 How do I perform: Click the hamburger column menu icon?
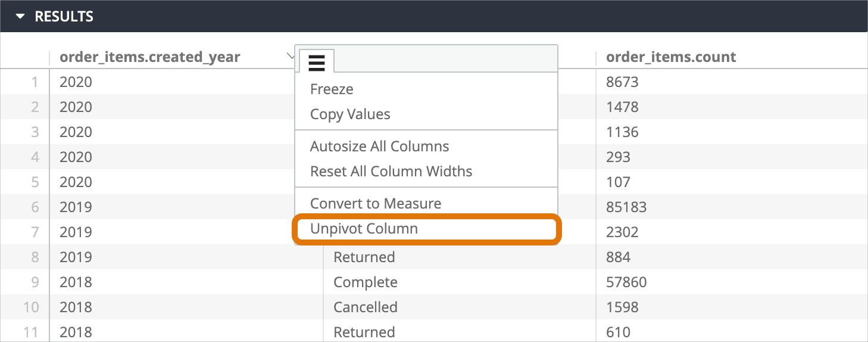[317, 61]
